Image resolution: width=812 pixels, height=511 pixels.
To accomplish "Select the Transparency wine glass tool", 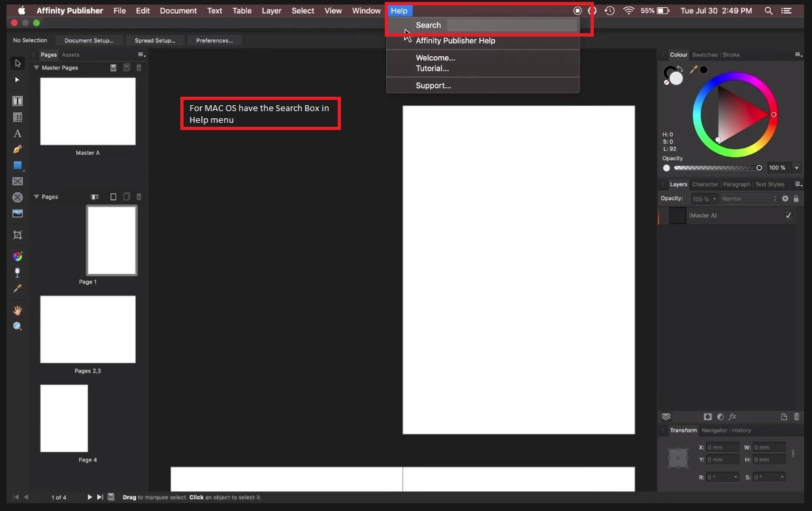I will click(x=18, y=272).
